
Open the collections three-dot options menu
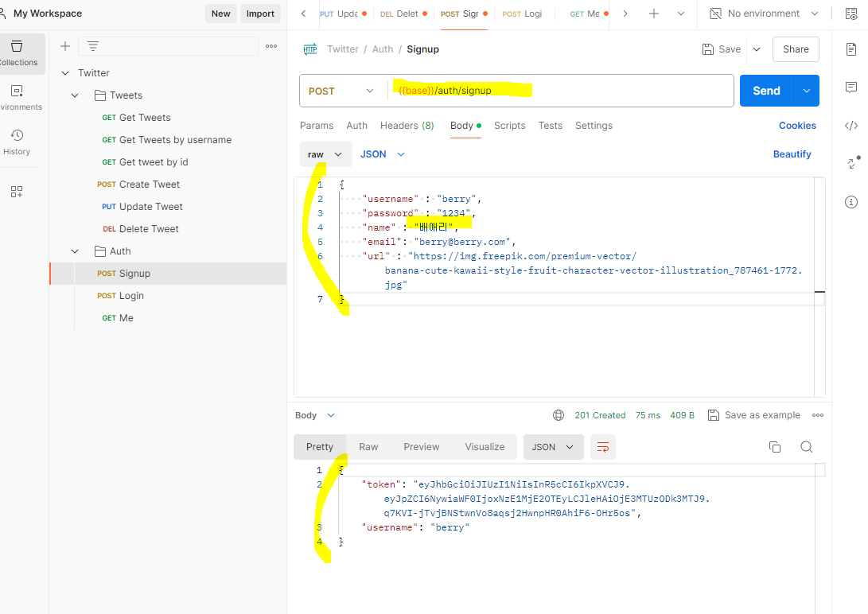point(271,46)
